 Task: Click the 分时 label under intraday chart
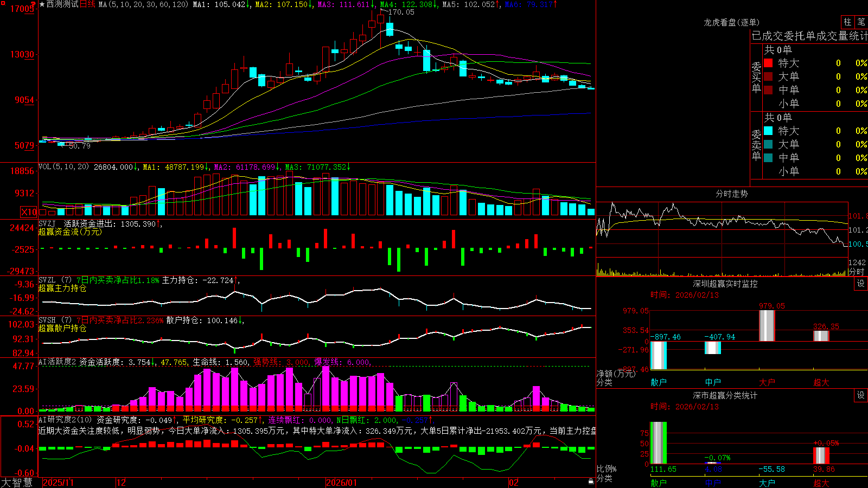point(857,272)
